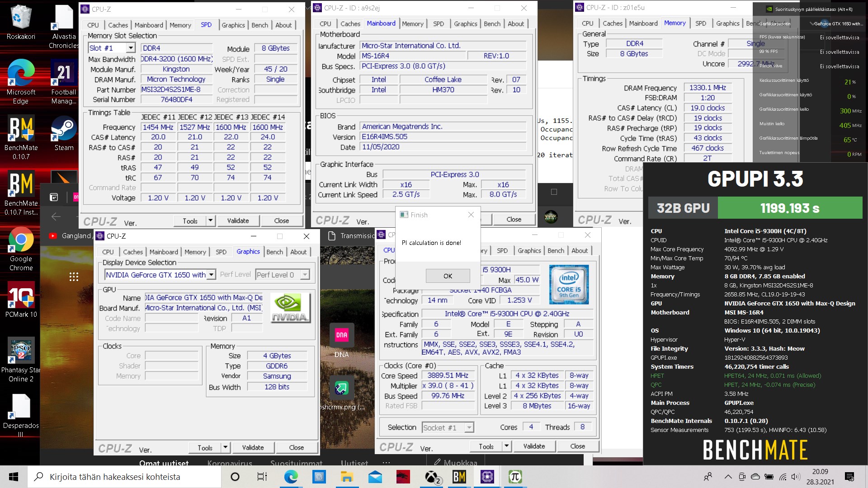Click the clock and date in taskbar
This screenshot has width=868, height=488.
click(x=820, y=477)
